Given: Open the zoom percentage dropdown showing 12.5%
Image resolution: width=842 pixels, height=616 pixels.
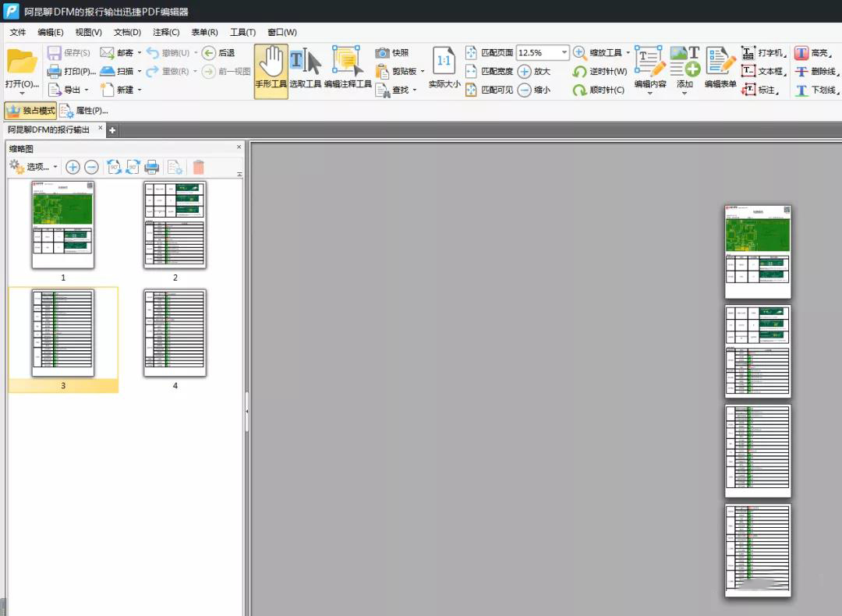Looking at the screenshot, I should (564, 53).
